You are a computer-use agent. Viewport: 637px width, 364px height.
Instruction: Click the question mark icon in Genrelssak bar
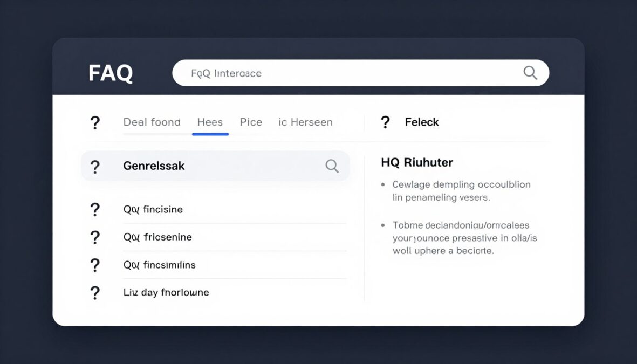tap(95, 166)
